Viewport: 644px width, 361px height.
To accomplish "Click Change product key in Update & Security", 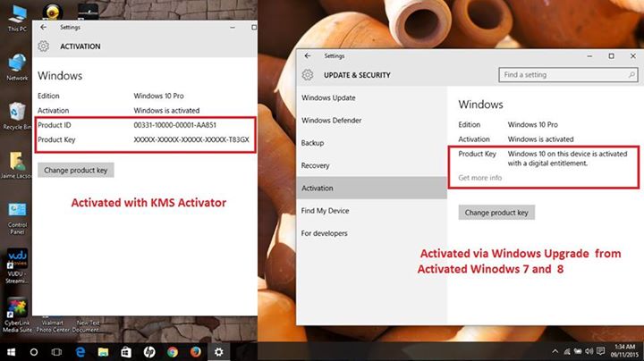I will 496,213.
